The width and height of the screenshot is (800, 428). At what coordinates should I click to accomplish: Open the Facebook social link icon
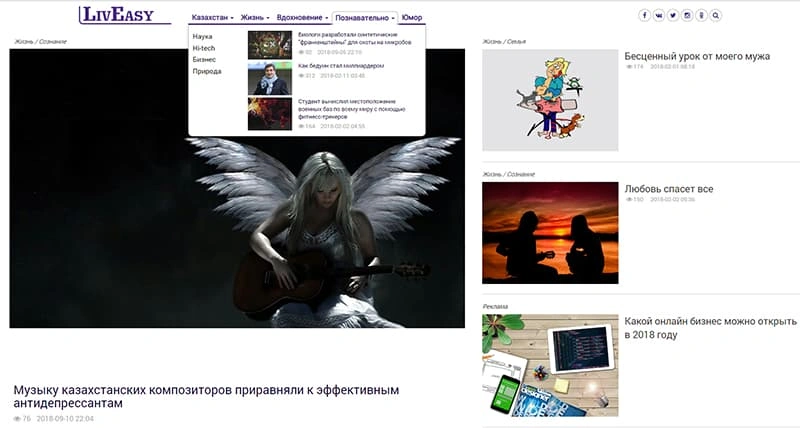tap(644, 15)
